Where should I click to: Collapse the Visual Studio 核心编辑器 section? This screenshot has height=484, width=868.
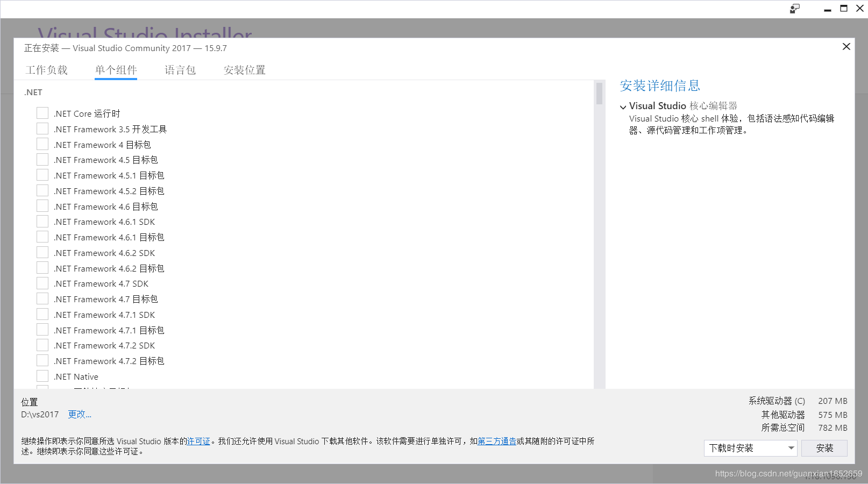623,106
